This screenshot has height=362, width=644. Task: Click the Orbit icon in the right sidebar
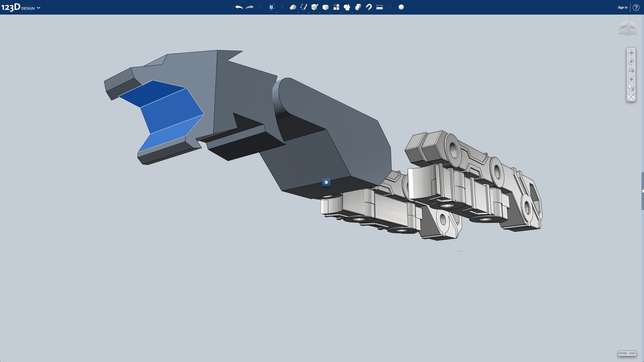[631, 61]
